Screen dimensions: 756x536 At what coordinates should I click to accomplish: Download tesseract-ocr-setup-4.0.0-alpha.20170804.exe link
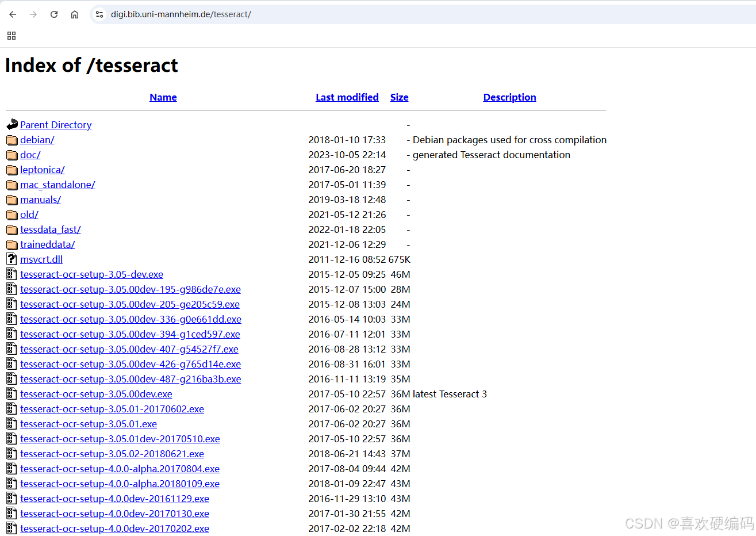[x=120, y=469]
